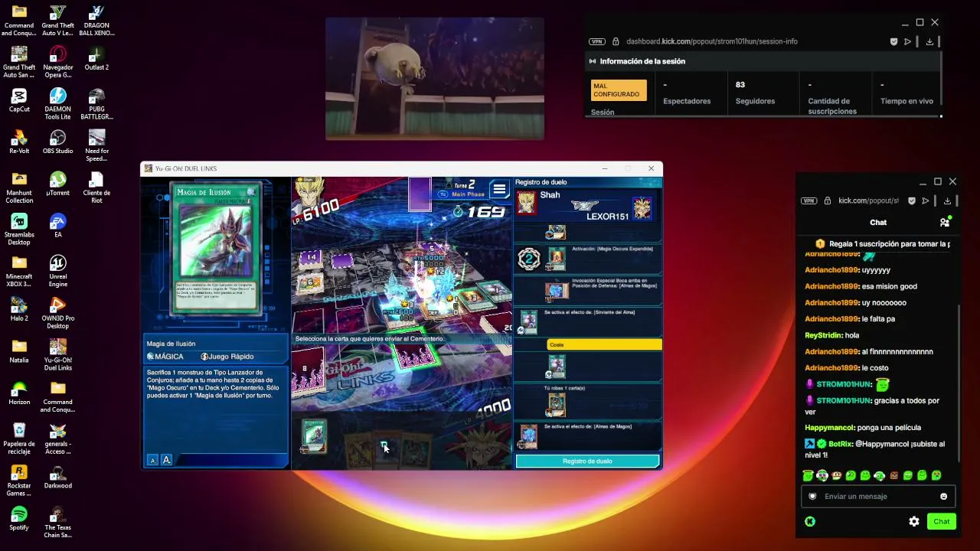Open chat settings gear icon
Viewport: 980px width, 551px height.
tap(914, 521)
